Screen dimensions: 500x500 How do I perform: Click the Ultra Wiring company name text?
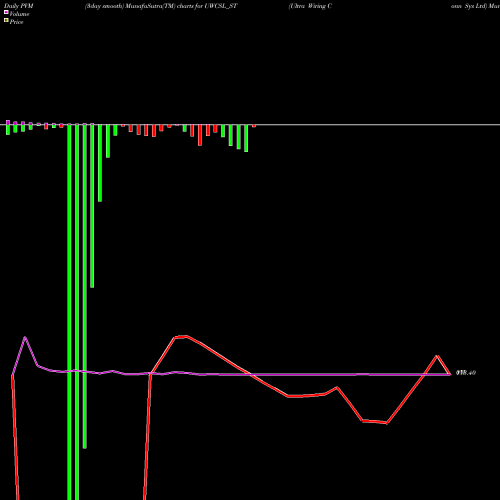tap(310, 6)
